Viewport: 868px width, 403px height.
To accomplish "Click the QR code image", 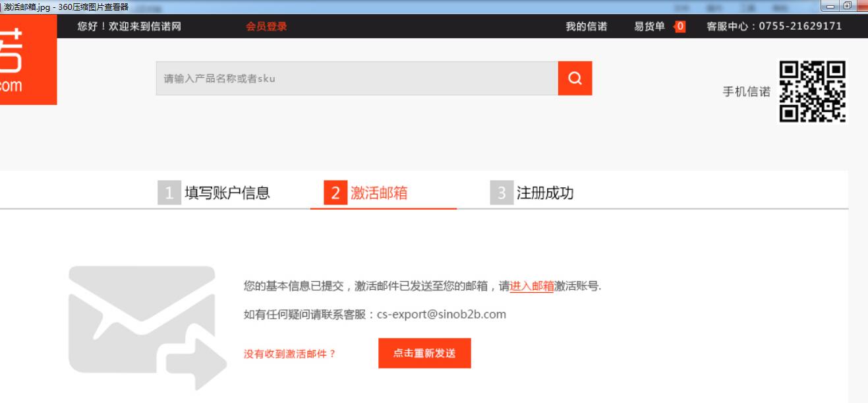I will 812,92.
